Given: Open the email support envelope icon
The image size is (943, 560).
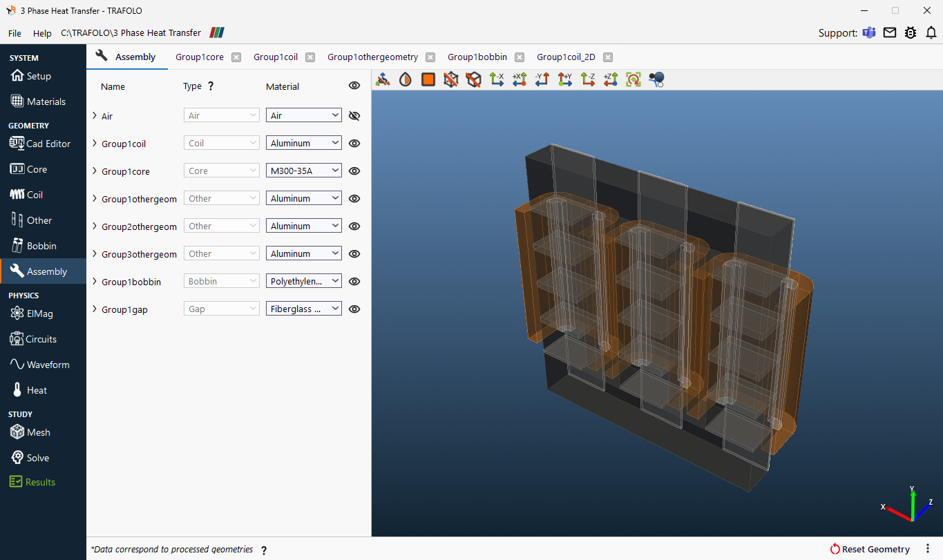Looking at the screenshot, I should (x=890, y=32).
